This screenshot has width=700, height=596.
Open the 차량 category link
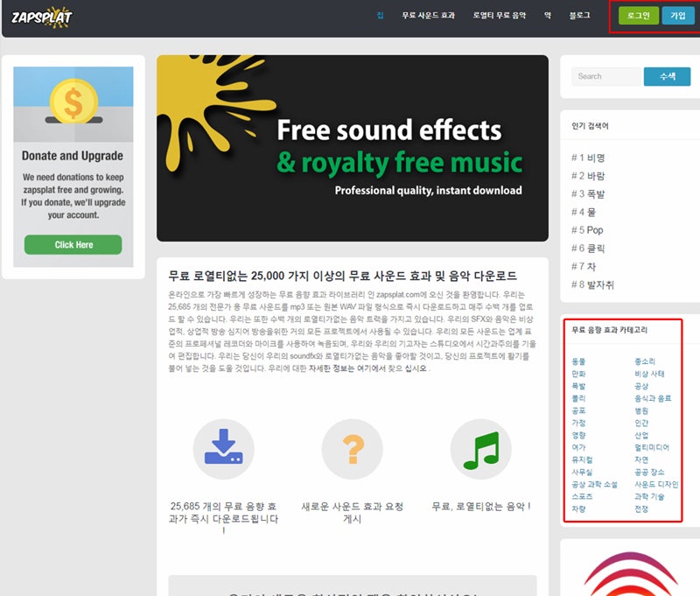coord(578,508)
